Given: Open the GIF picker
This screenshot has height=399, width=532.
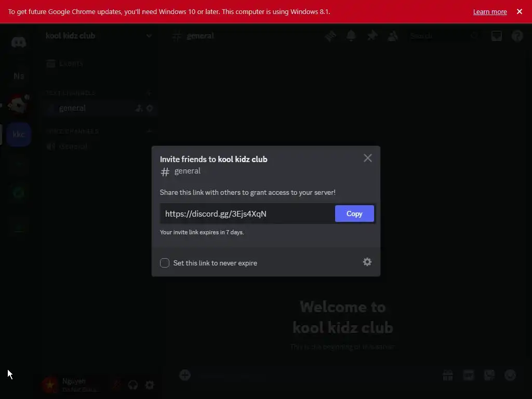Looking at the screenshot, I should (469, 375).
